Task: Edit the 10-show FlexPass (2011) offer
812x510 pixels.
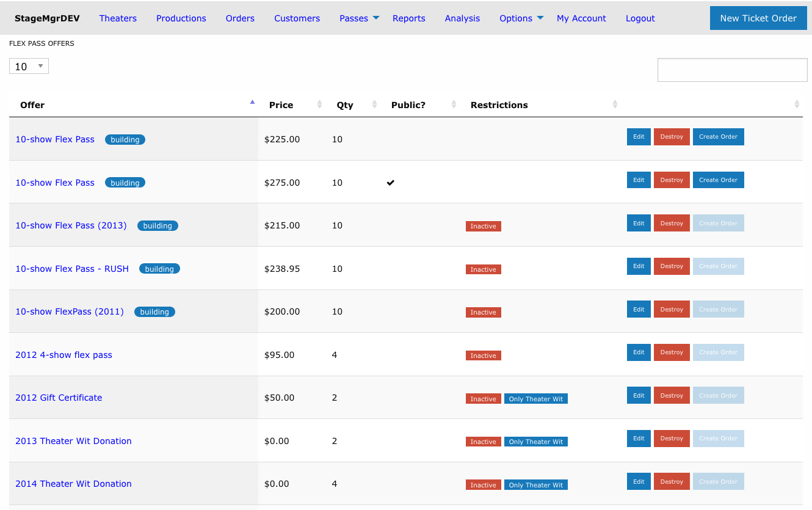Action: pos(639,309)
